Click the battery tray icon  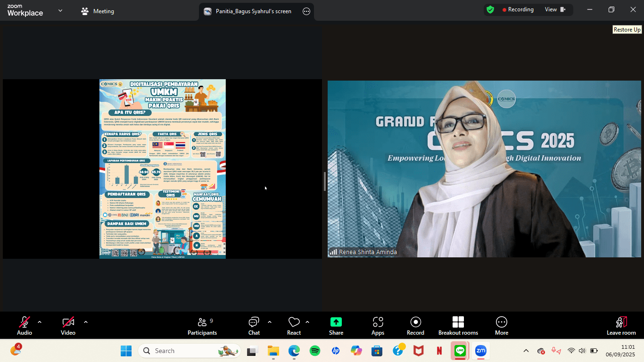pos(594,351)
